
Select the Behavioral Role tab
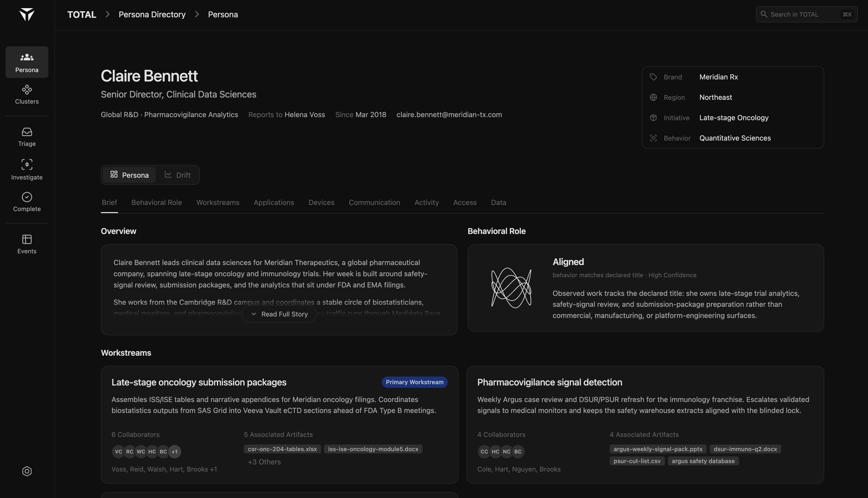157,202
